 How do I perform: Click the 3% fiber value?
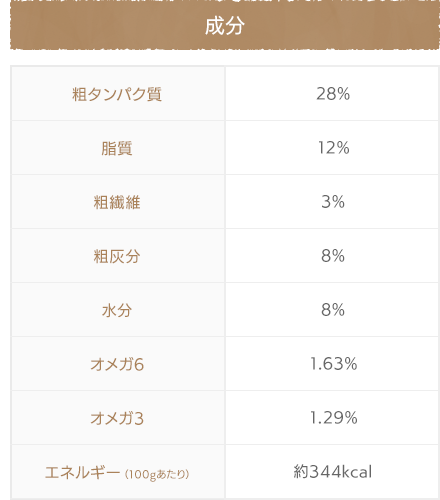click(333, 202)
